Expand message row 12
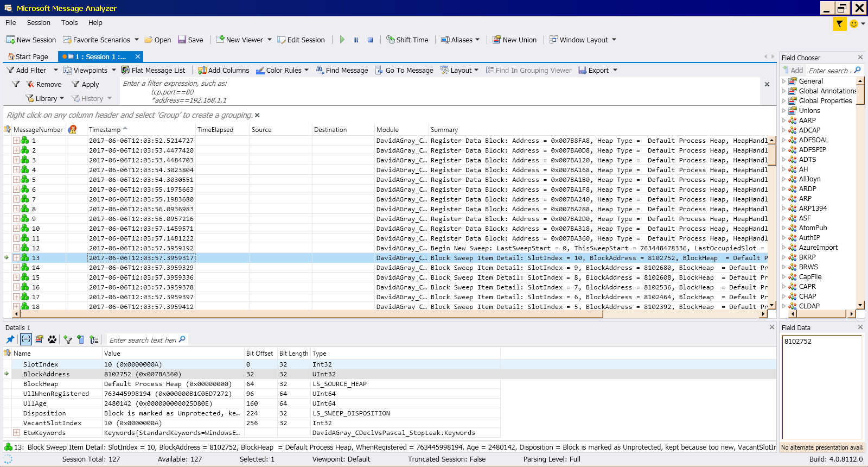 [16, 248]
